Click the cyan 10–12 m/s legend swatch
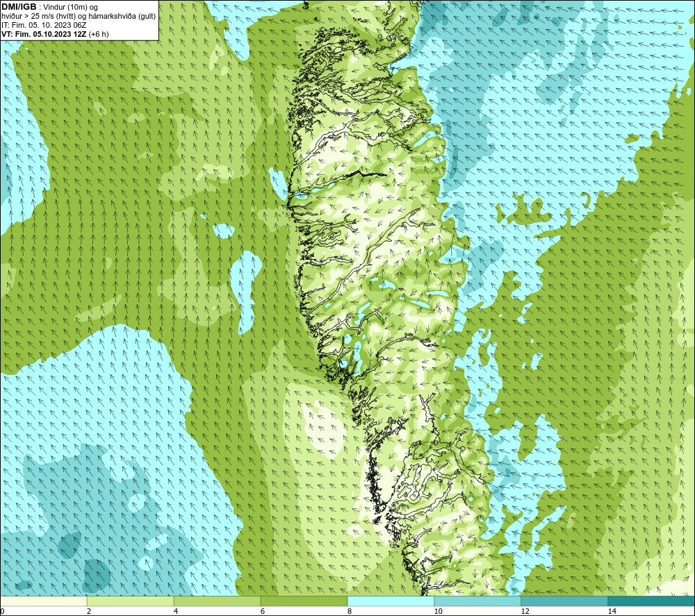Viewport: 695px width, 616px height. point(478,601)
